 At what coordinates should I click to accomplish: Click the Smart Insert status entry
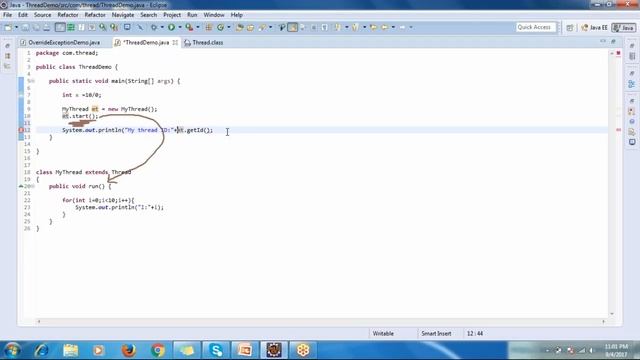click(436, 333)
